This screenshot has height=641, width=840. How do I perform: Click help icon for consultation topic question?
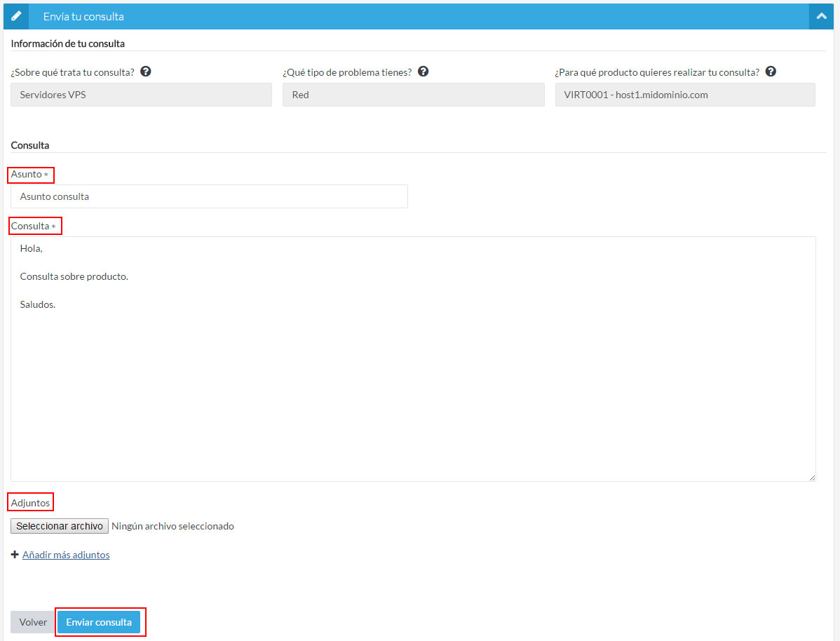click(x=146, y=72)
